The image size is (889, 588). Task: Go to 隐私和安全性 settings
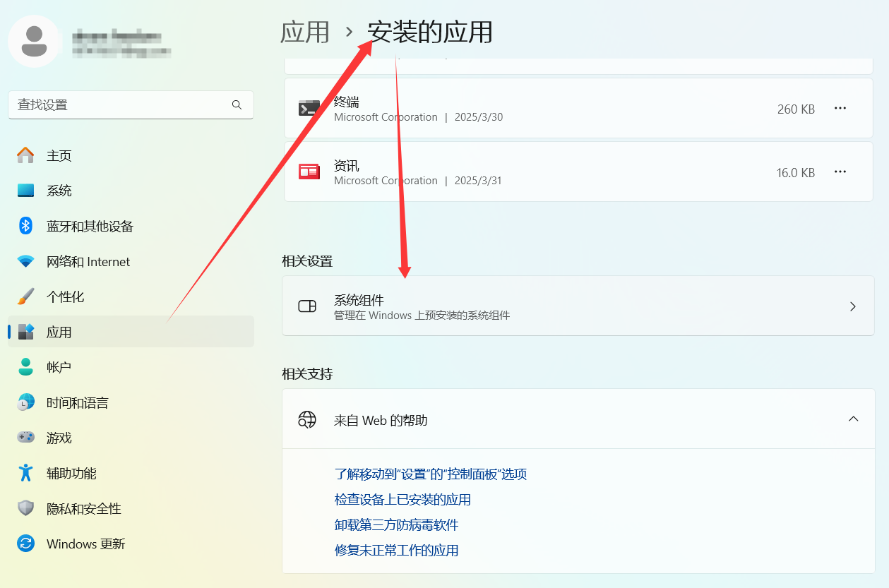(x=131, y=508)
